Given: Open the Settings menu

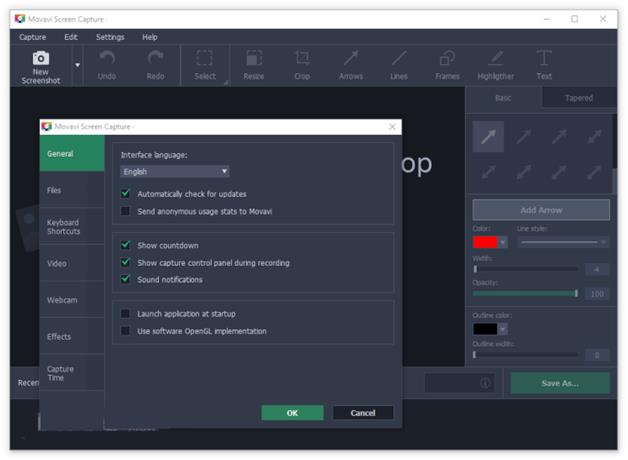Looking at the screenshot, I should point(110,37).
